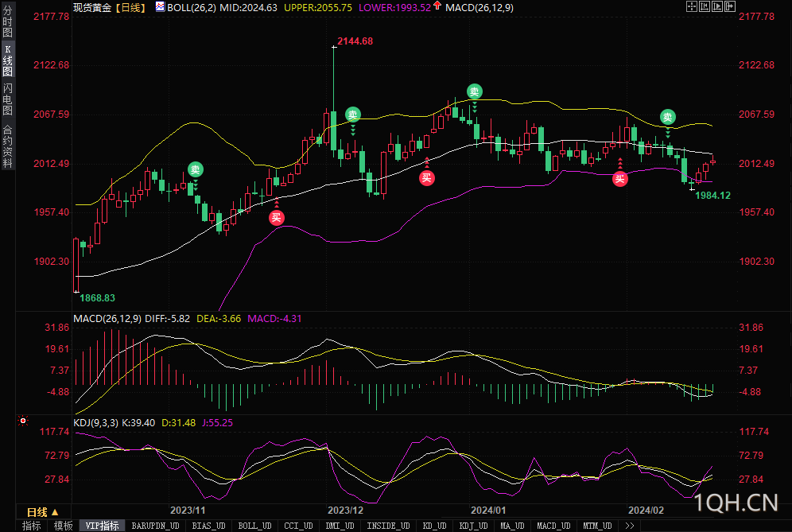Click the KDJ(9,3,3) indicator label
The image size is (792, 532).
[95, 422]
